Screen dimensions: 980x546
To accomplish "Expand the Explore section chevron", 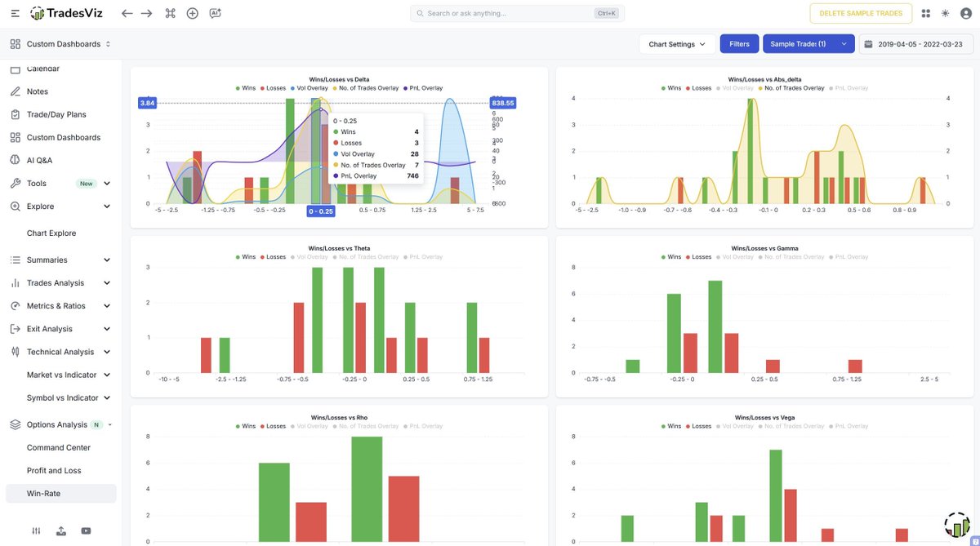I will [107, 206].
